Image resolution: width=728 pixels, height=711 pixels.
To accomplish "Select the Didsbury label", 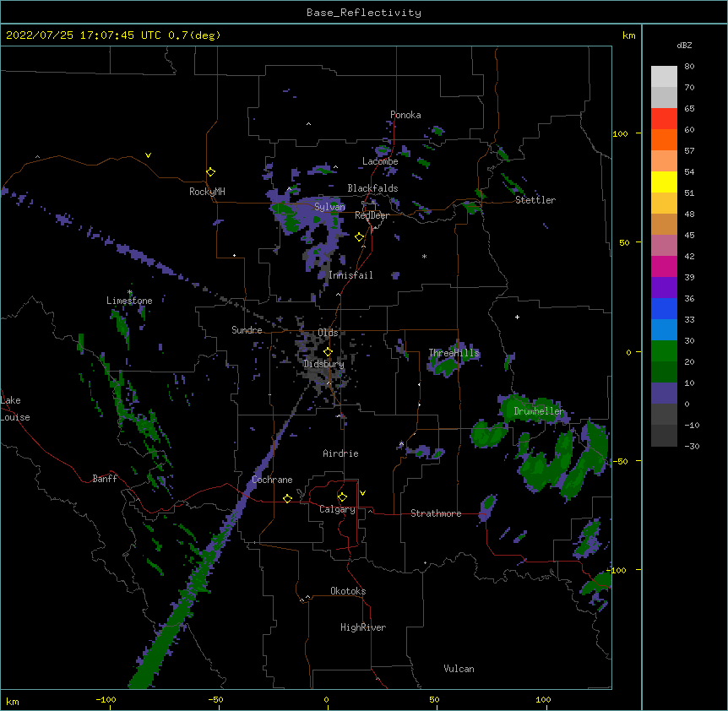I will 323,364.
